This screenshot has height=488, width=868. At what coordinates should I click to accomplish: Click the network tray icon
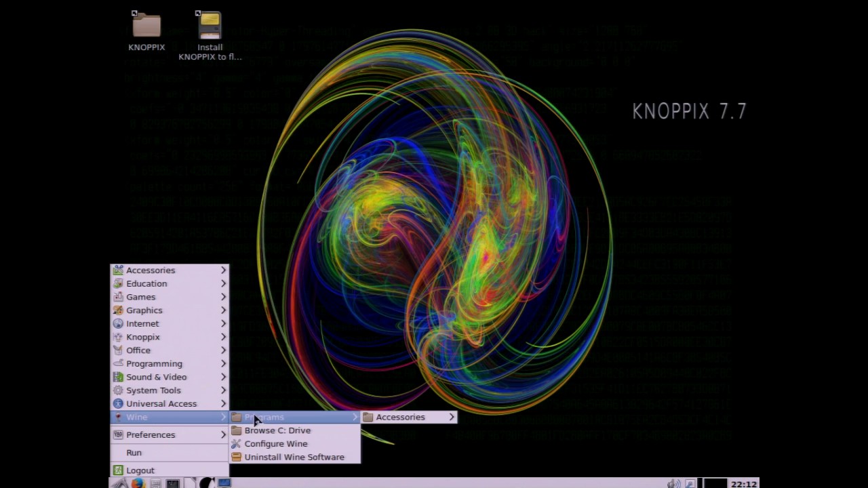pyautogui.click(x=690, y=483)
